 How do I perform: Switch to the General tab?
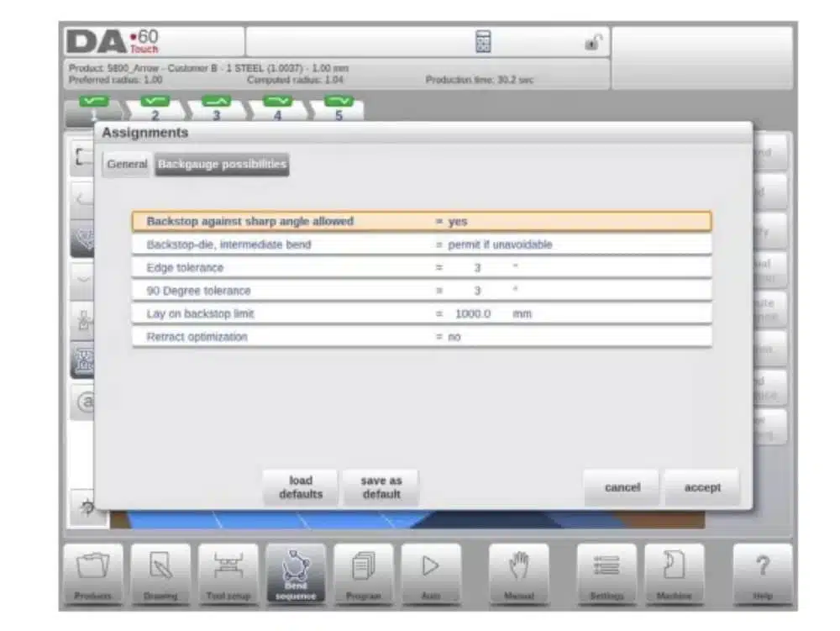click(127, 165)
